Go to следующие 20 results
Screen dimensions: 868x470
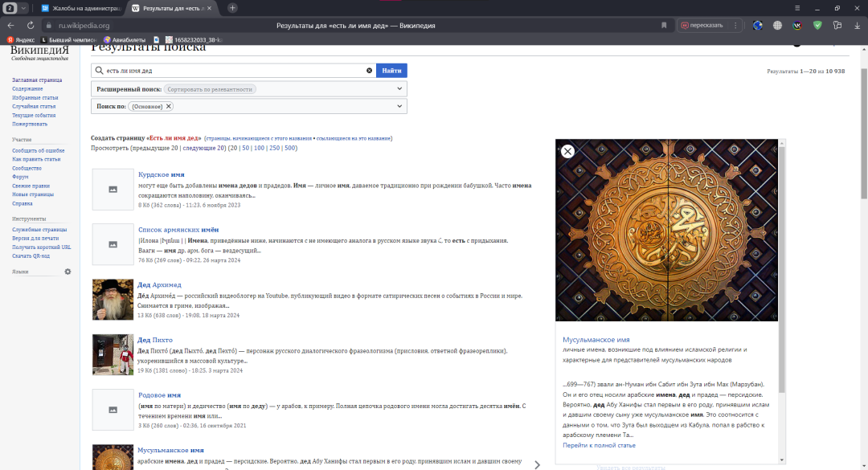(203, 148)
